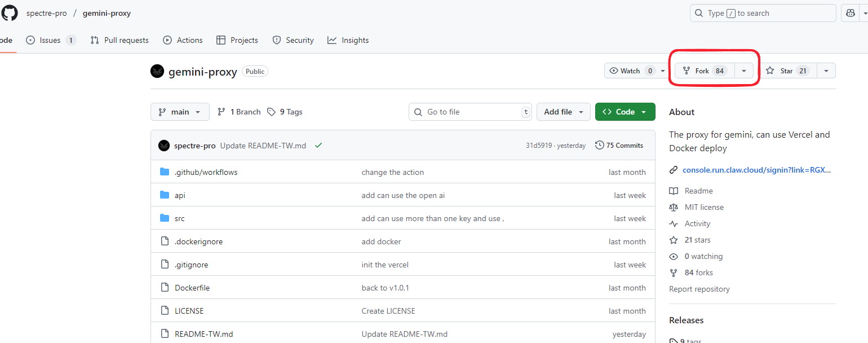
Task: Open the 'change the action' commit message
Action: 393,172
